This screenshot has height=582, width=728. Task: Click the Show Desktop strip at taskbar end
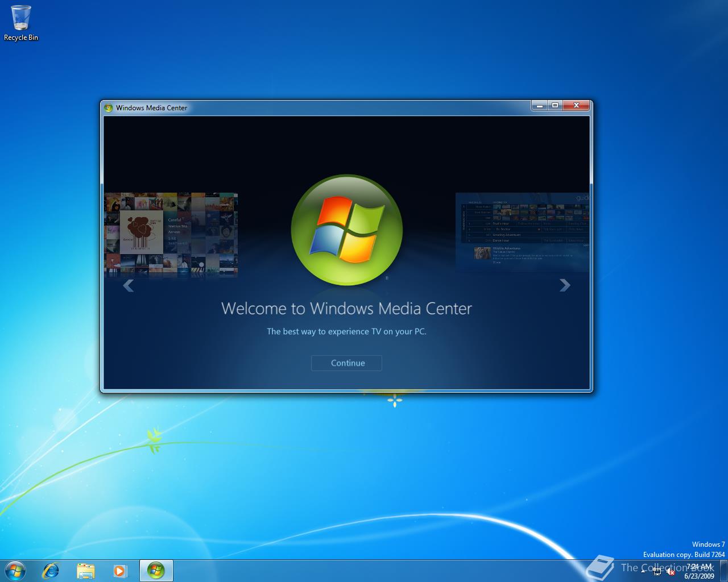pyautogui.click(x=723, y=571)
